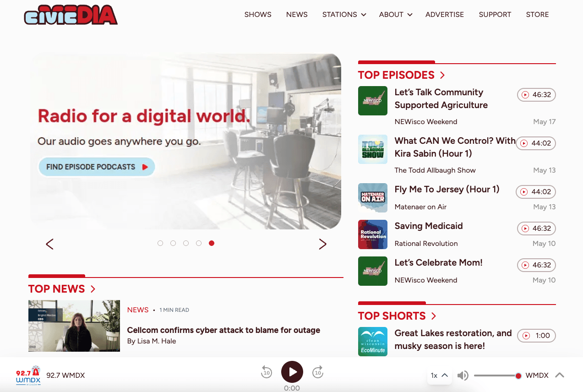Image resolution: width=583 pixels, height=392 pixels.
Task: Click NEWisco Weekend show name dated May 17
Action: (426, 122)
